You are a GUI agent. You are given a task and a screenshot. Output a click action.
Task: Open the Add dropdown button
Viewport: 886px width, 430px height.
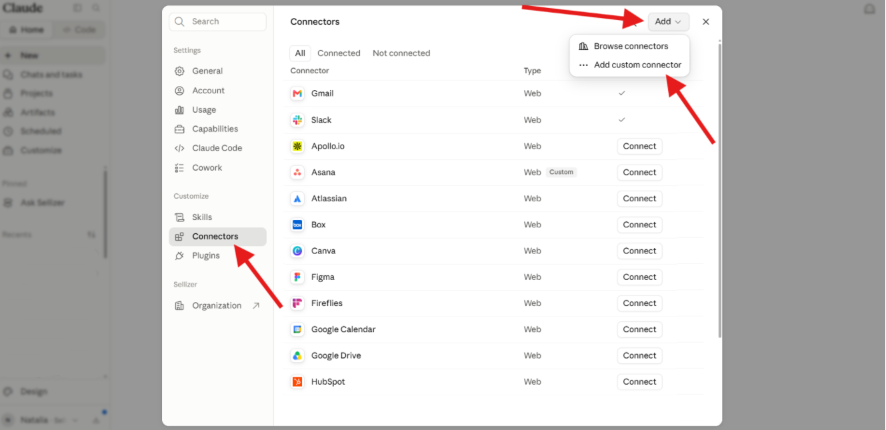pos(668,21)
